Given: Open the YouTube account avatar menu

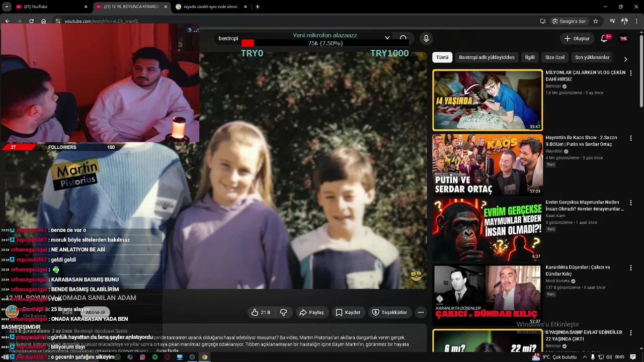Looking at the screenshot, I should [x=623, y=38].
